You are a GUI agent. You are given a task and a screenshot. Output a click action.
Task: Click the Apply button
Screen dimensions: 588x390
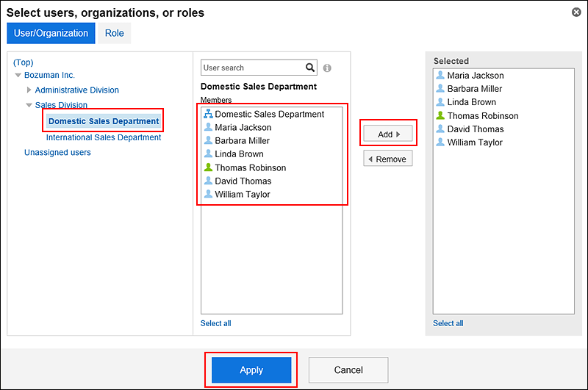251,369
